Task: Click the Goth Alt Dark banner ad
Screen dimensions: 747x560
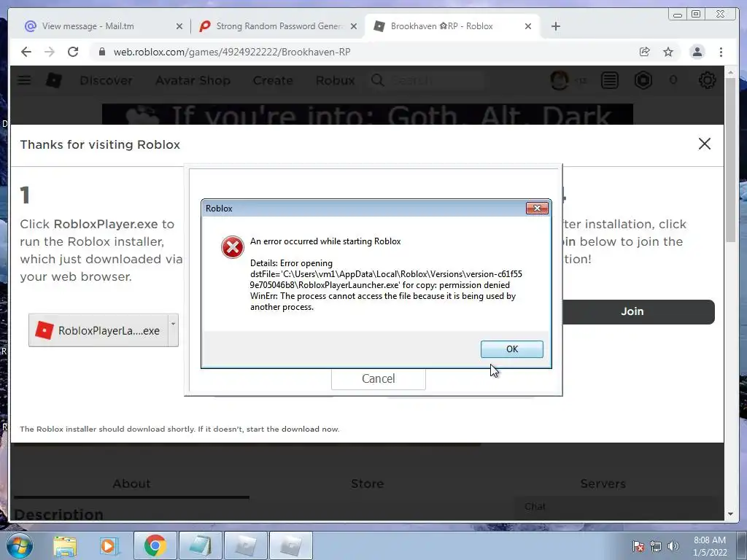Action: pos(368,114)
